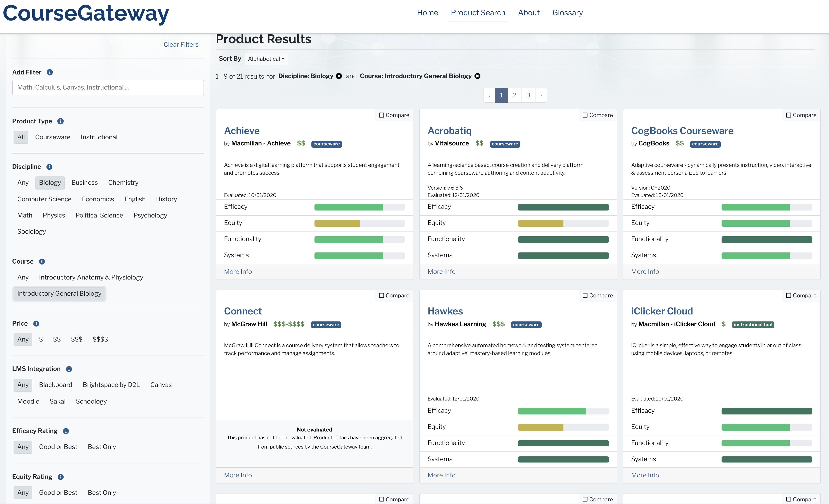Click info icon next to LMS Integration
This screenshot has width=829, height=504.
click(69, 369)
